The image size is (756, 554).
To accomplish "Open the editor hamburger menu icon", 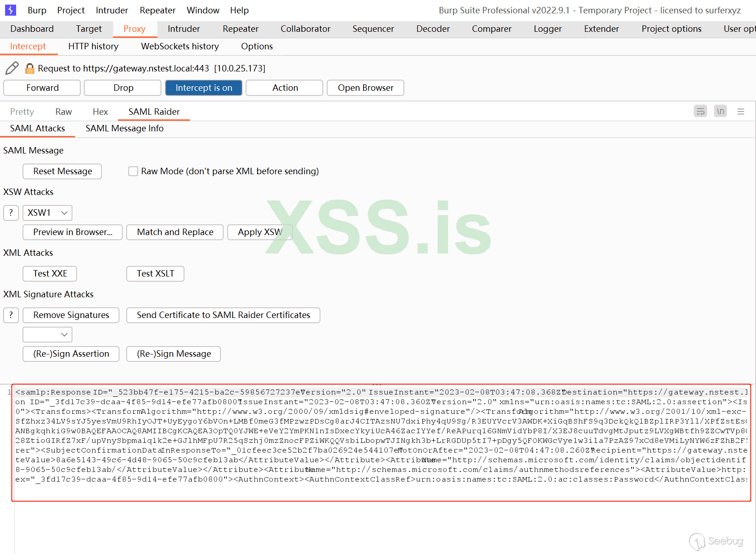I will click(x=741, y=111).
